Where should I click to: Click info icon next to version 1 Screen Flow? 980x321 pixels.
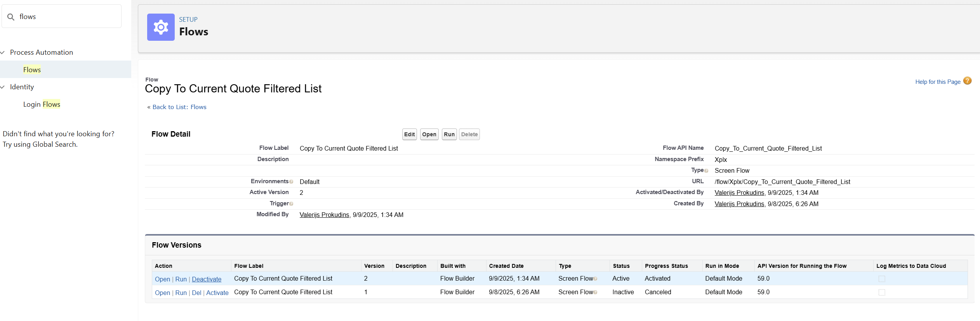(x=595, y=292)
